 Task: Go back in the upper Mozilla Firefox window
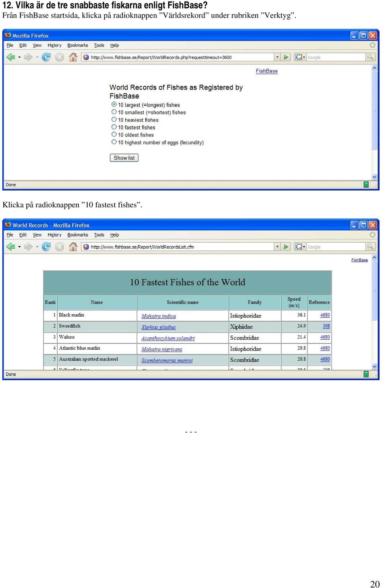click(11, 57)
